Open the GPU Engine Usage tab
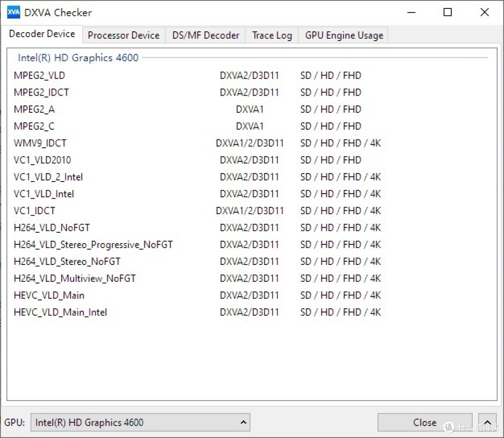Image resolution: width=504 pixels, height=438 pixels. click(x=343, y=35)
